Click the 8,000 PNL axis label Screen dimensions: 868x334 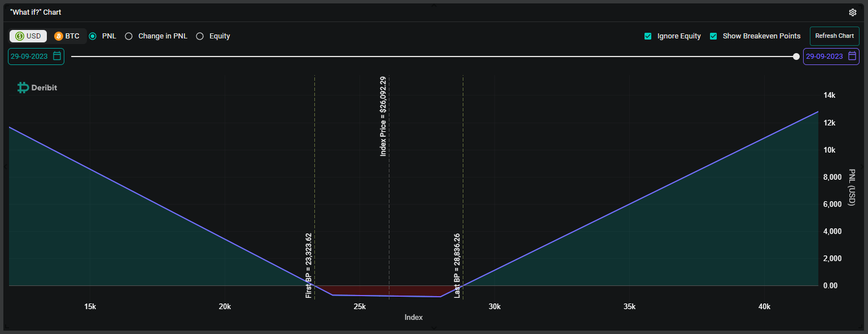[x=834, y=177]
